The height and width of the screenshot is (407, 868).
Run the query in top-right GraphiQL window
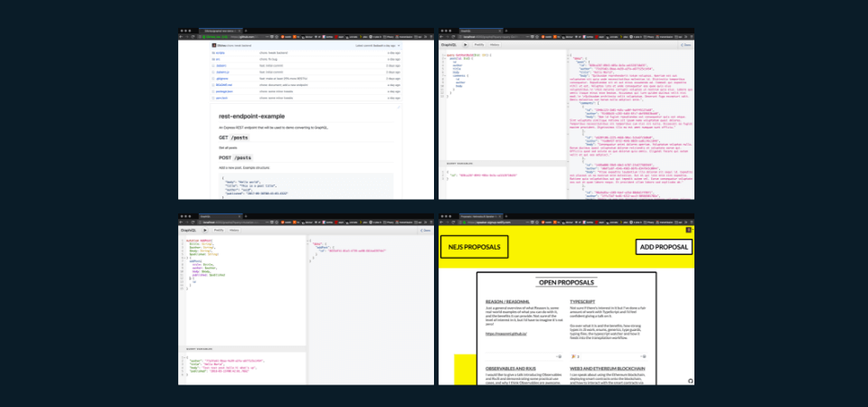pyautogui.click(x=465, y=44)
